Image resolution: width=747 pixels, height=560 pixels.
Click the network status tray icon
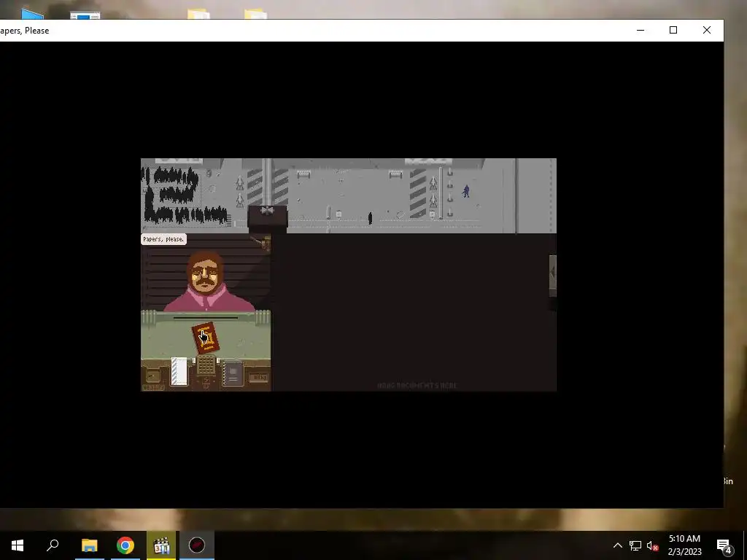[x=635, y=545]
